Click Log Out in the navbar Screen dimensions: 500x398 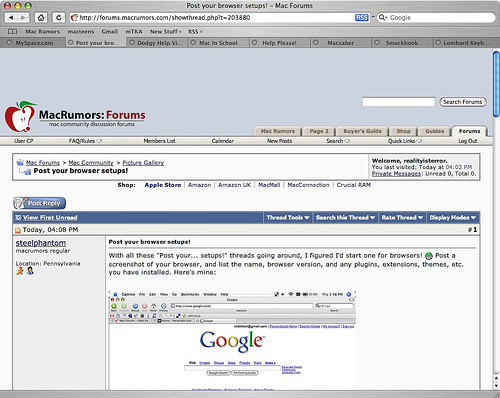[468, 141]
